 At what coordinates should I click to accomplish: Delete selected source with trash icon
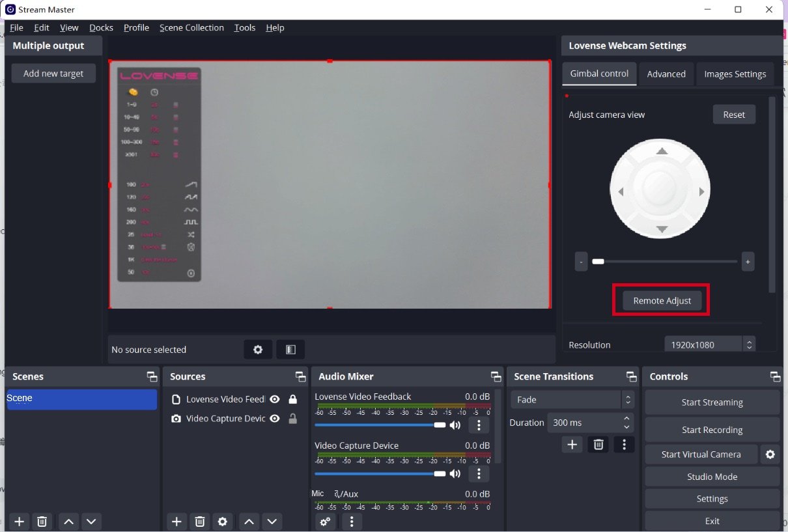200,521
